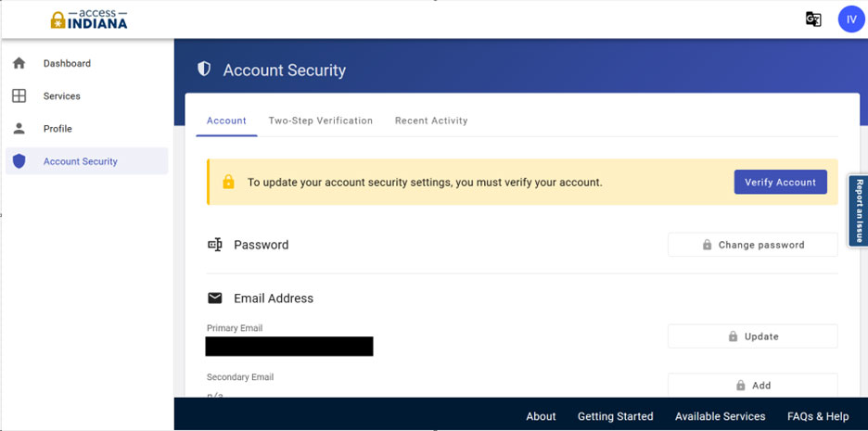Image resolution: width=868 pixels, height=431 pixels.
Task: Click the Profile person icon
Action: click(x=19, y=129)
